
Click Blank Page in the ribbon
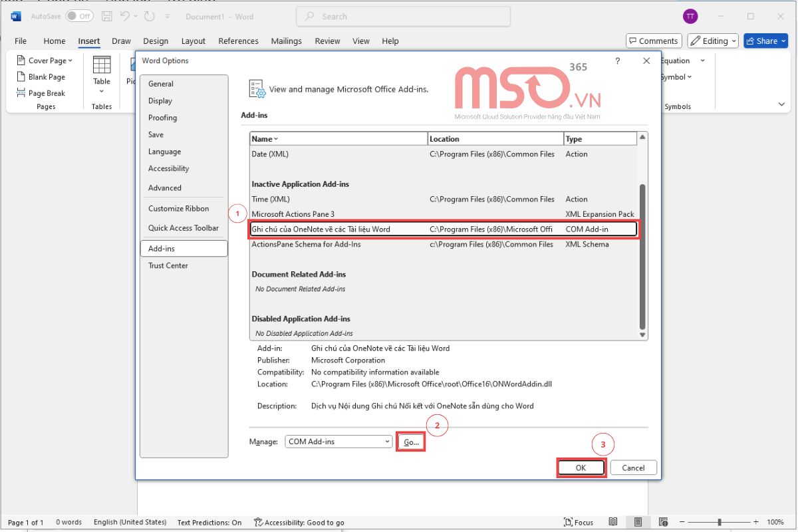[41, 77]
